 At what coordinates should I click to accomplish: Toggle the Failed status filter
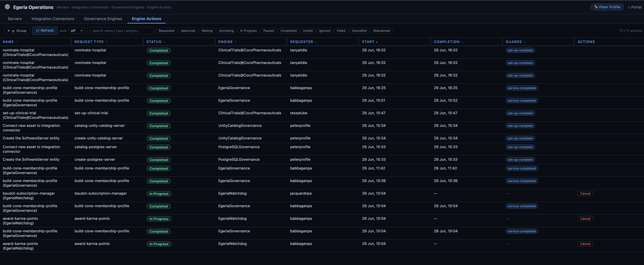[x=341, y=31]
